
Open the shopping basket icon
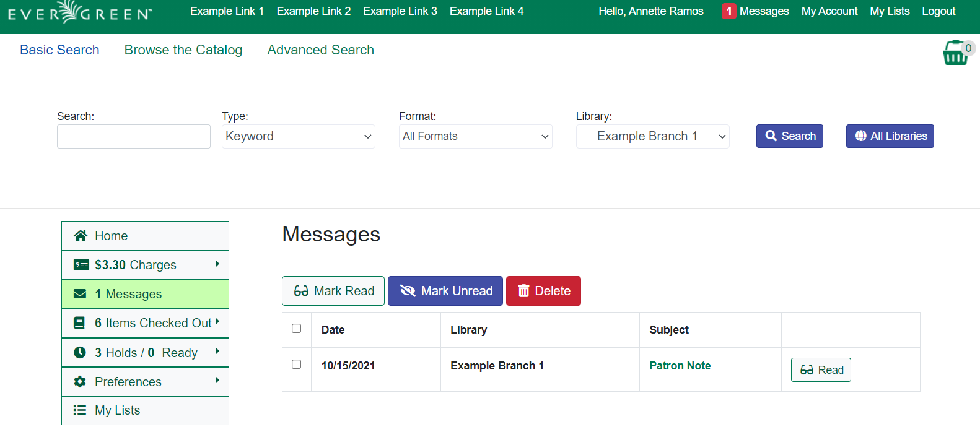click(955, 53)
